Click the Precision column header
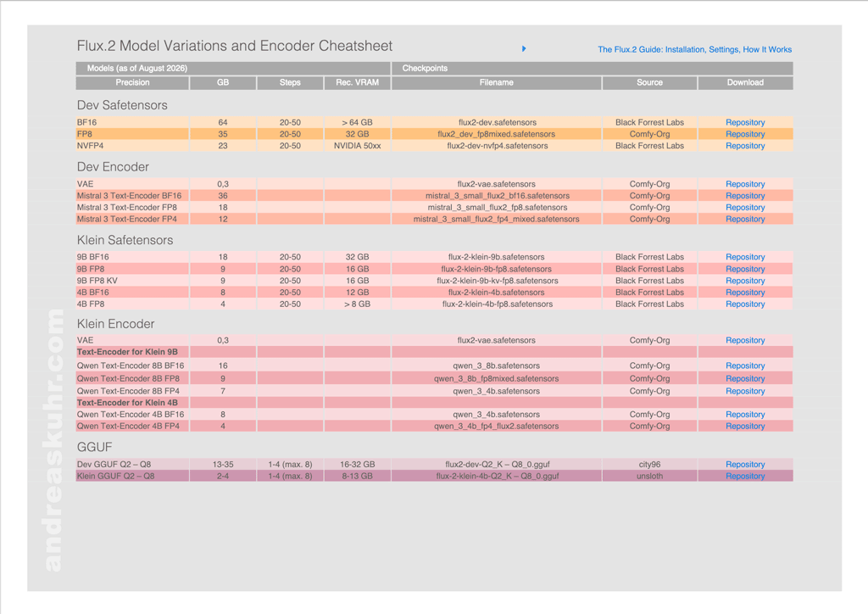 pos(132,82)
